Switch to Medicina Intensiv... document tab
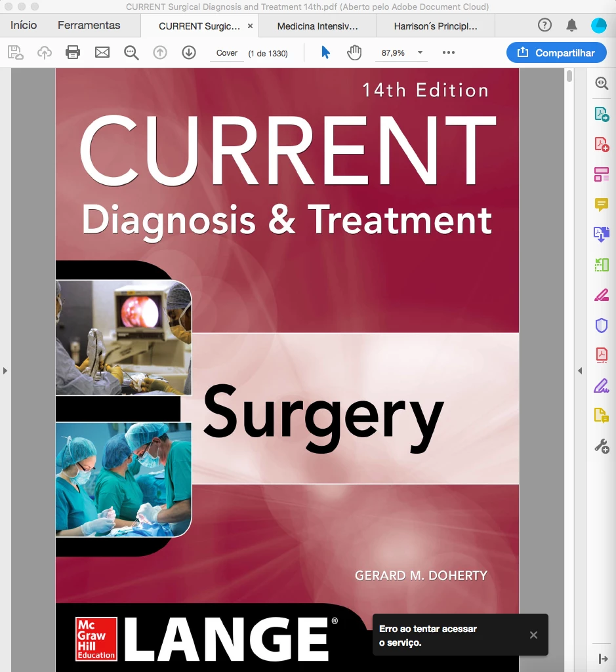 pyautogui.click(x=318, y=26)
